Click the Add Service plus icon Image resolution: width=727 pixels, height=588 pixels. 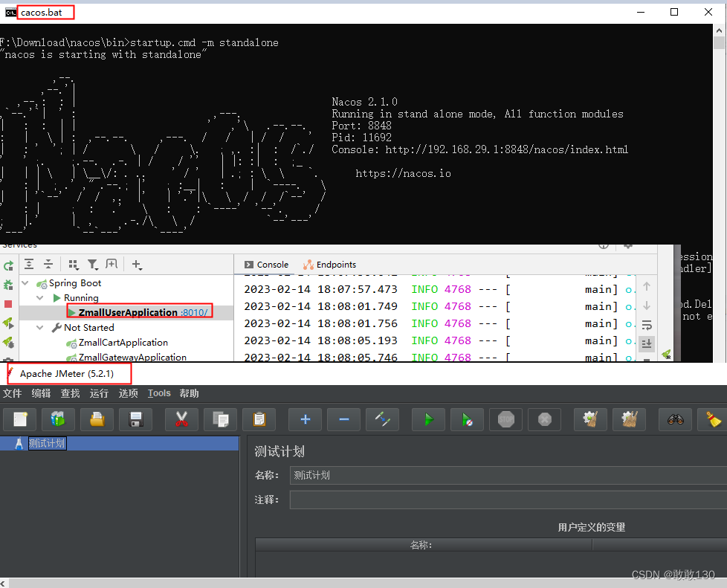pos(136,265)
